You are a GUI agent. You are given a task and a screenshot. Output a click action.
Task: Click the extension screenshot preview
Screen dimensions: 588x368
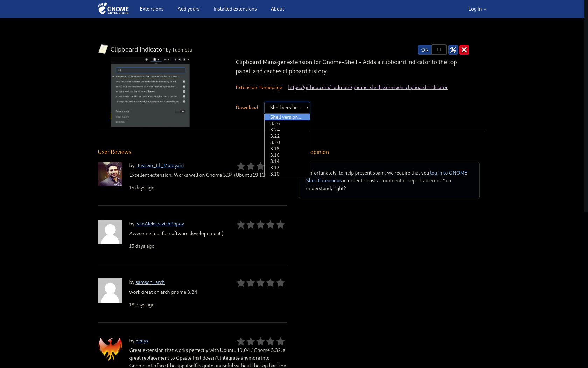pyautogui.click(x=150, y=92)
